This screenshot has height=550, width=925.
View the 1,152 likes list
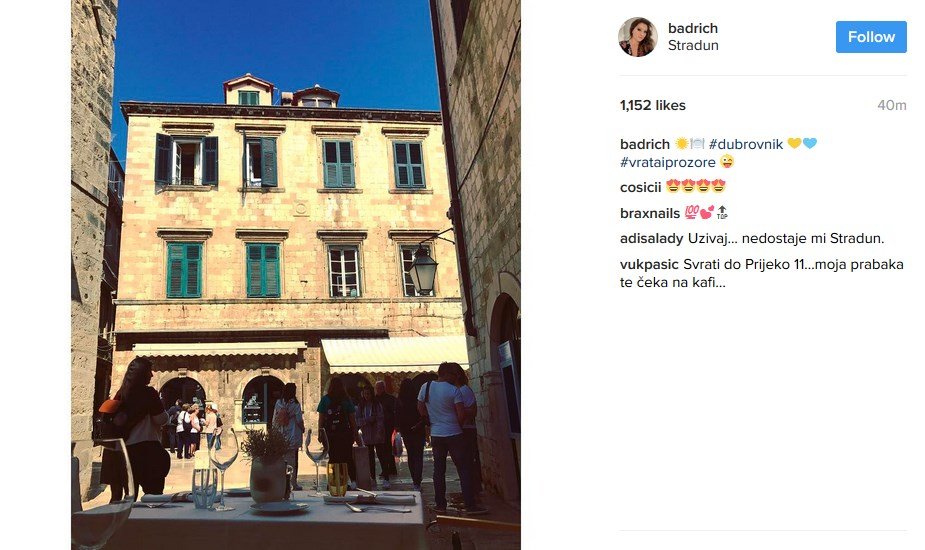point(652,105)
